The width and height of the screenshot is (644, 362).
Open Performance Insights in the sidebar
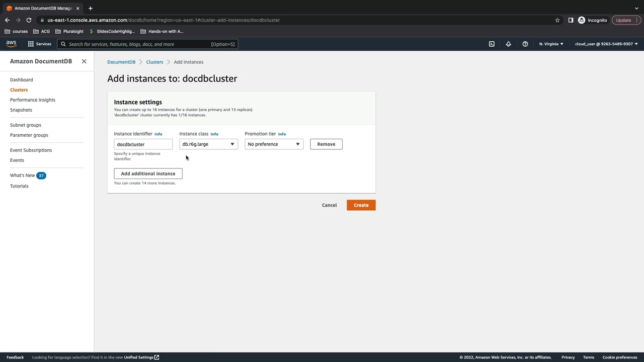[33, 100]
